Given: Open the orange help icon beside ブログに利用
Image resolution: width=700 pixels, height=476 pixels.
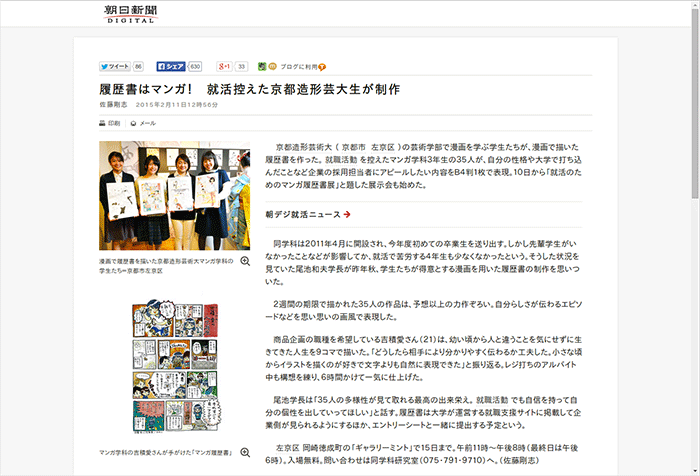Looking at the screenshot, I should coord(322,67).
